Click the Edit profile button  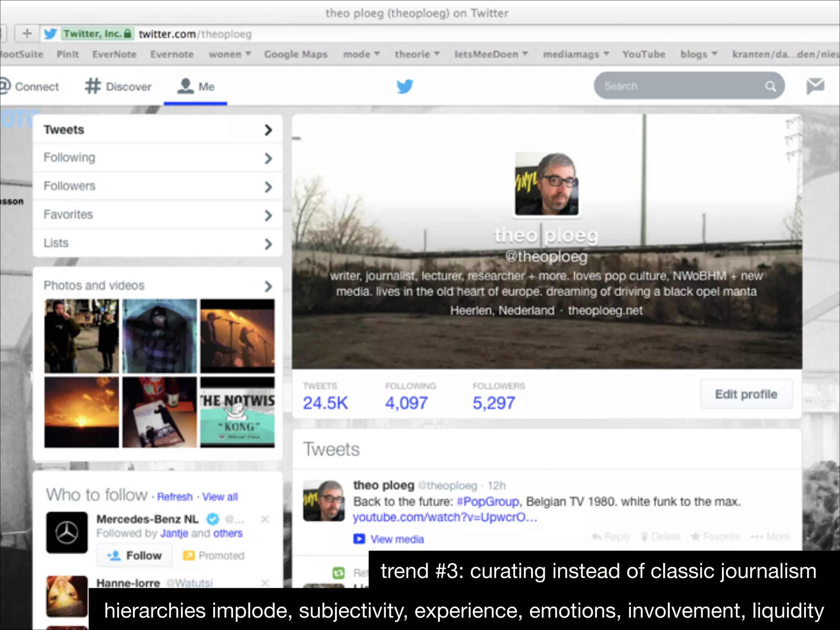click(746, 394)
